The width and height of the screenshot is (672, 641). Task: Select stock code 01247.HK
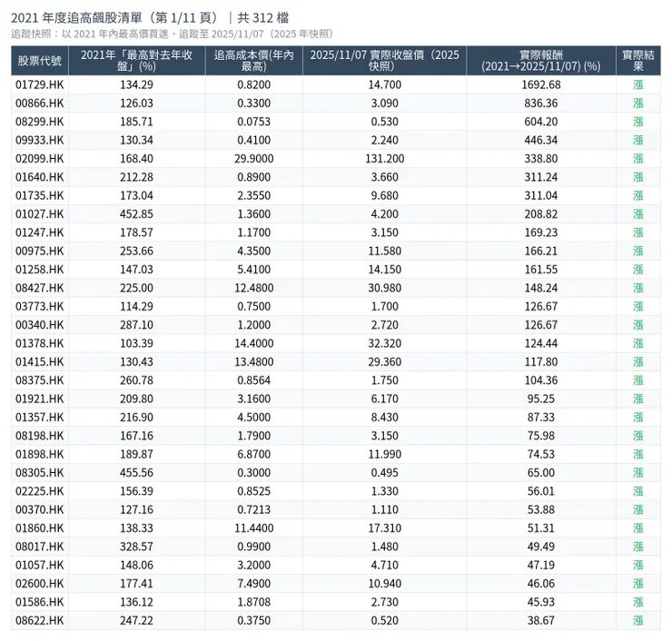click(x=39, y=232)
